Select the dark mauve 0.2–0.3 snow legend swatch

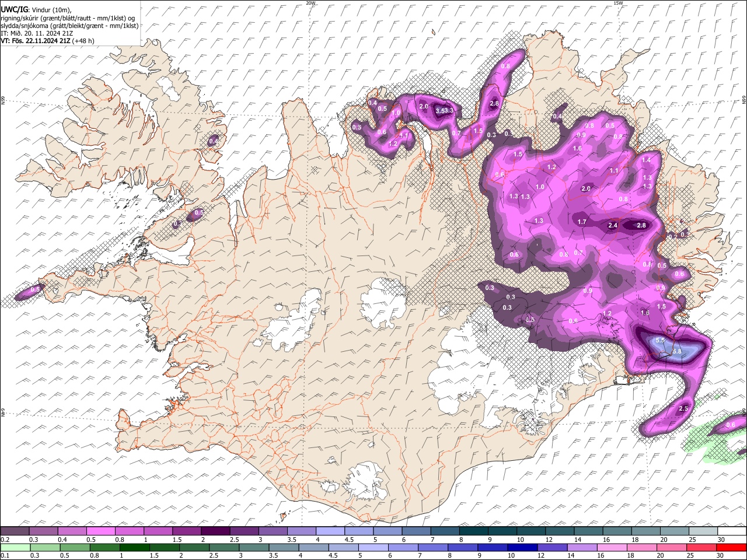pos(16,531)
